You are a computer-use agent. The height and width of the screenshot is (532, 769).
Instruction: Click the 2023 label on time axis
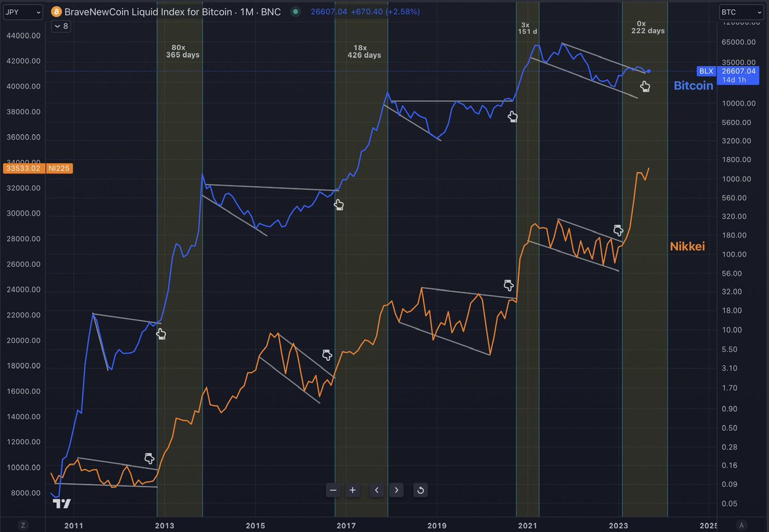(x=620, y=525)
